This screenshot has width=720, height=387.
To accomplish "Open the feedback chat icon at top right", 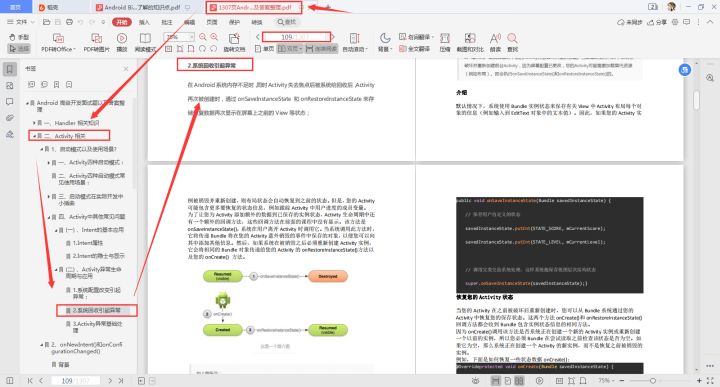I will pyautogui.click(x=686, y=22).
